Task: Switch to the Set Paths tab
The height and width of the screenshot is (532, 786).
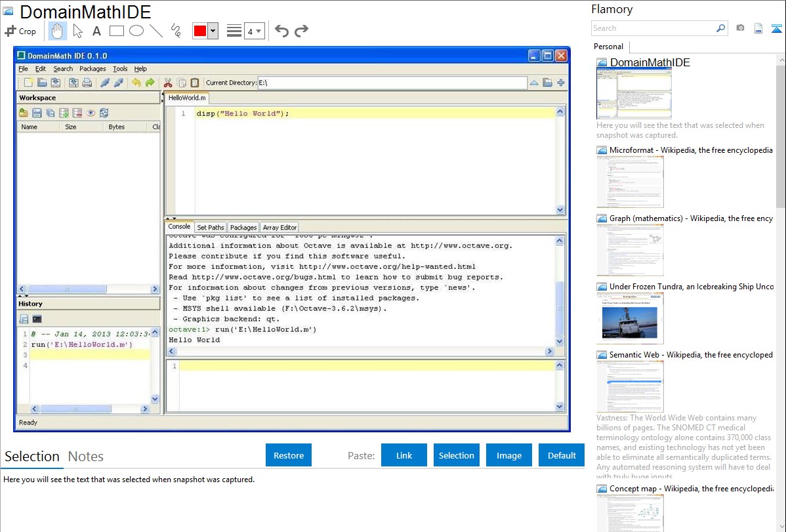Action: coord(211,228)
